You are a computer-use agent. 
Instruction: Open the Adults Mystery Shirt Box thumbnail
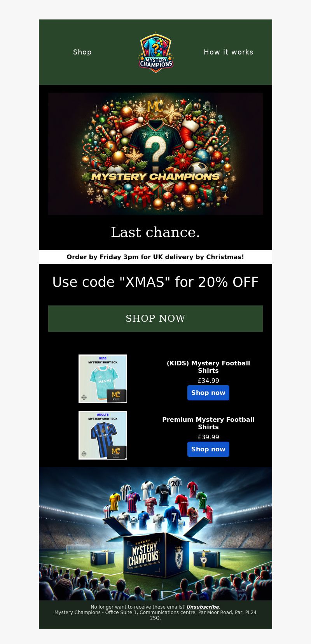tap(103, 435)
